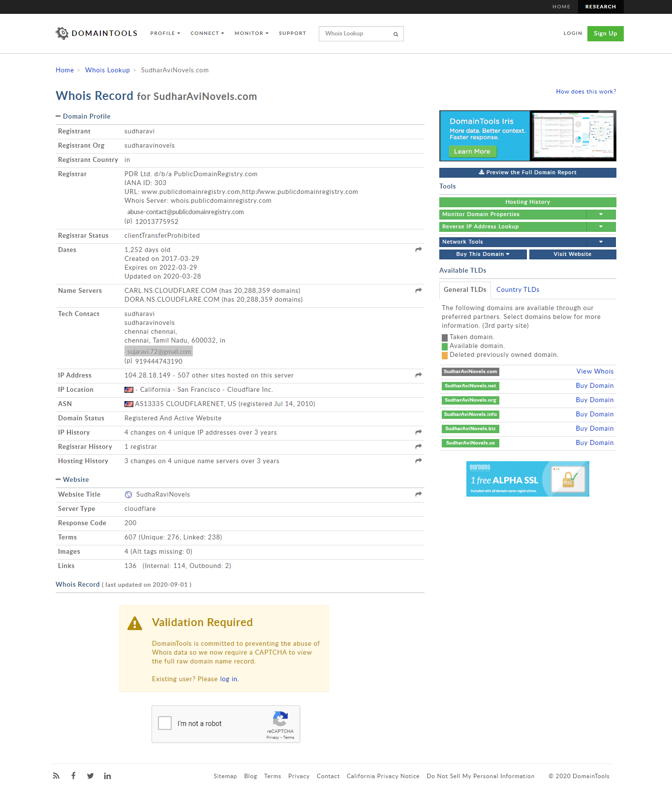672x789 pixels.
Task: Open the Profile menu in navigation
Action: coord(165,33)
